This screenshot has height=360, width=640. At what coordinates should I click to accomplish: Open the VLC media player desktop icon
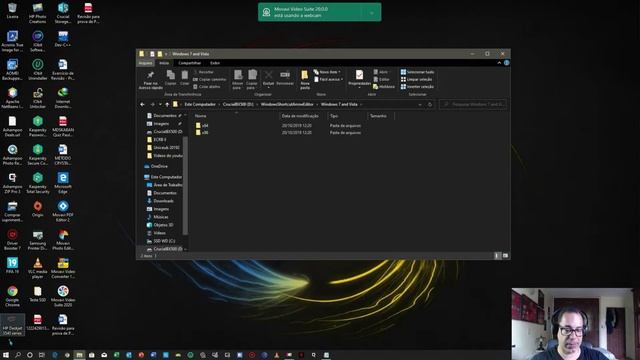[x=38, y=268]
